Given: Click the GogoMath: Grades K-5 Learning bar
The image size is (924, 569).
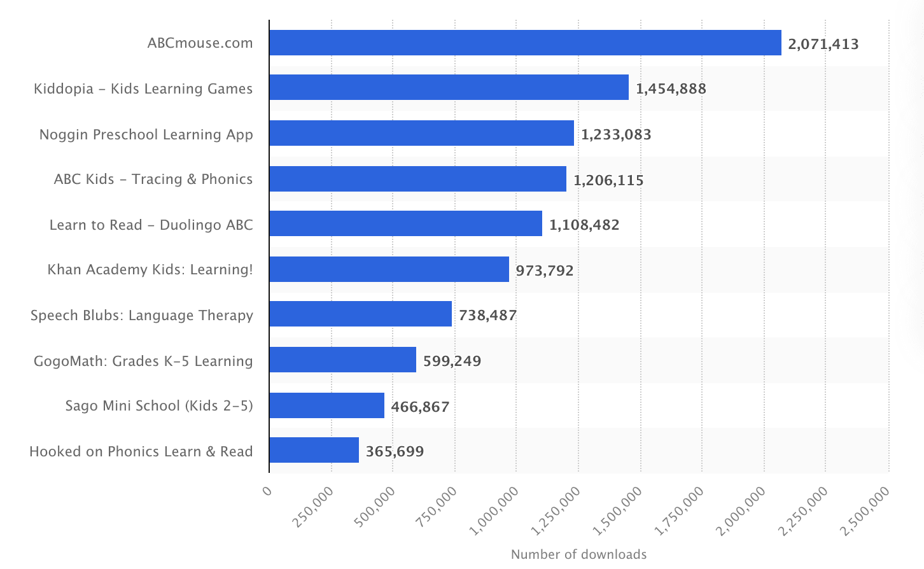Looking at the screenshot, I should pos(342,360).
